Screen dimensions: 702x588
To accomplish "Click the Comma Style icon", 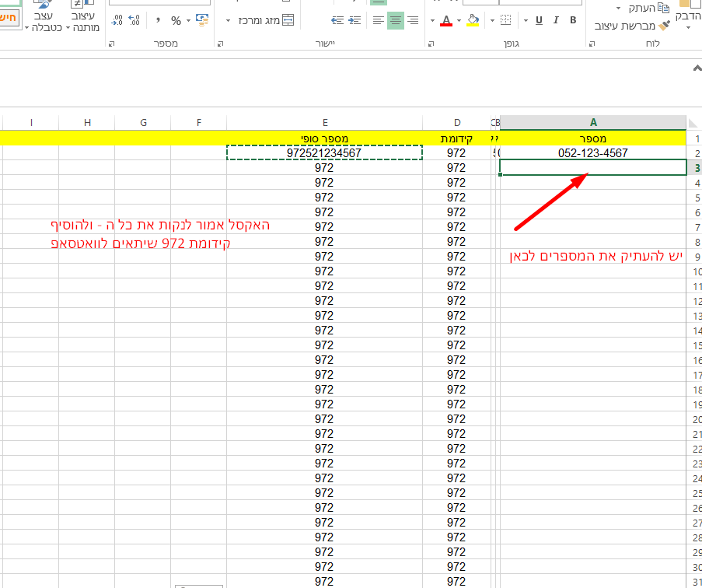I will [x=157, y=20].
